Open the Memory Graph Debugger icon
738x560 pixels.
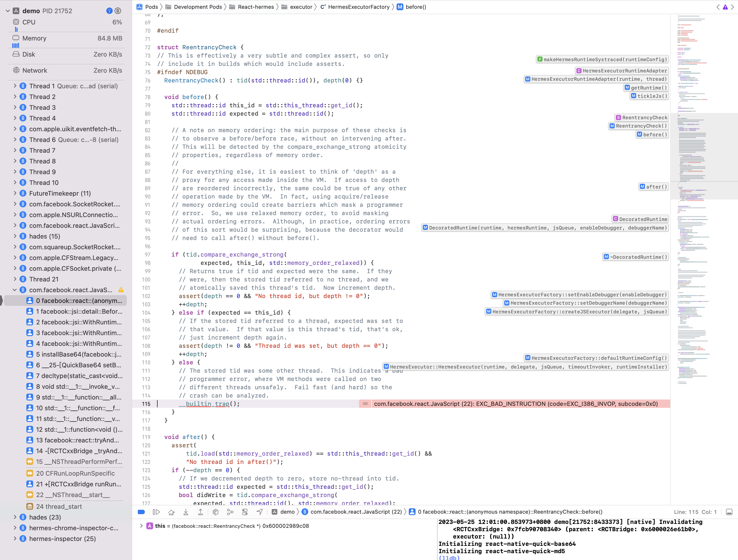pyautogui.click(x=230, y=512)
